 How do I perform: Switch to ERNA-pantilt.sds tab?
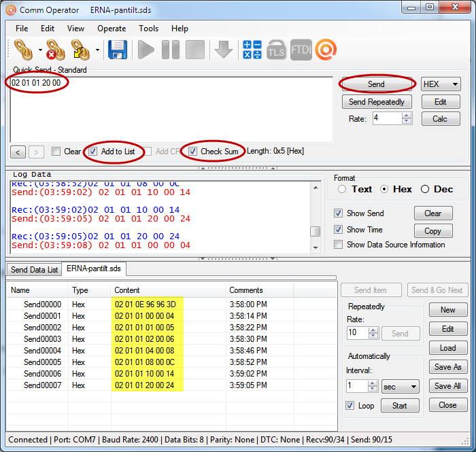click(94, 268)
